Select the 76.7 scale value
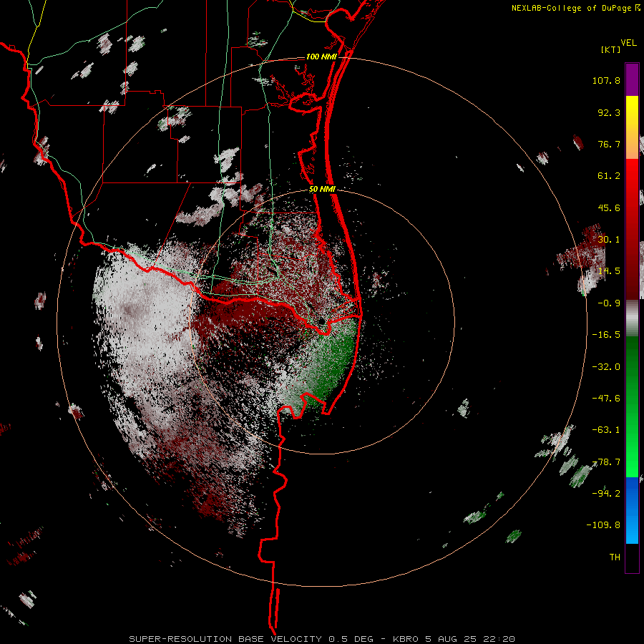The width and height of the screenshot is (644, 644). (x=609, y=144)
